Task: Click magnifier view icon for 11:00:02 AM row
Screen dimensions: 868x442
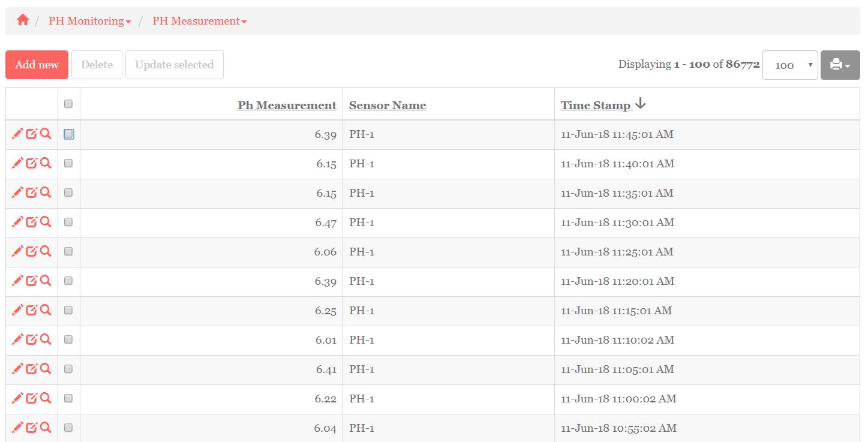Action: 46,398
